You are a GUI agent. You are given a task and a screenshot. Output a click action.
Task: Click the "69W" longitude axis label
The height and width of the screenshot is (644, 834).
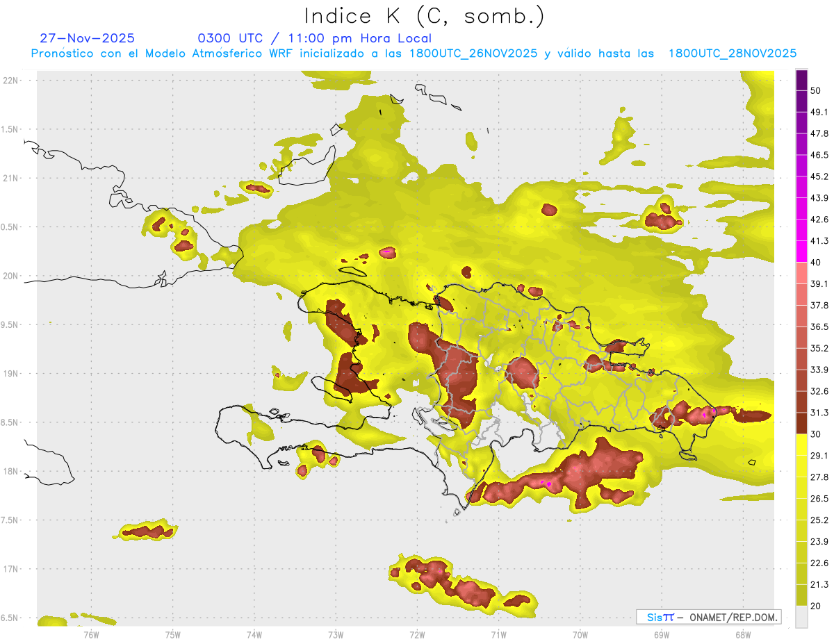(662, 636)
